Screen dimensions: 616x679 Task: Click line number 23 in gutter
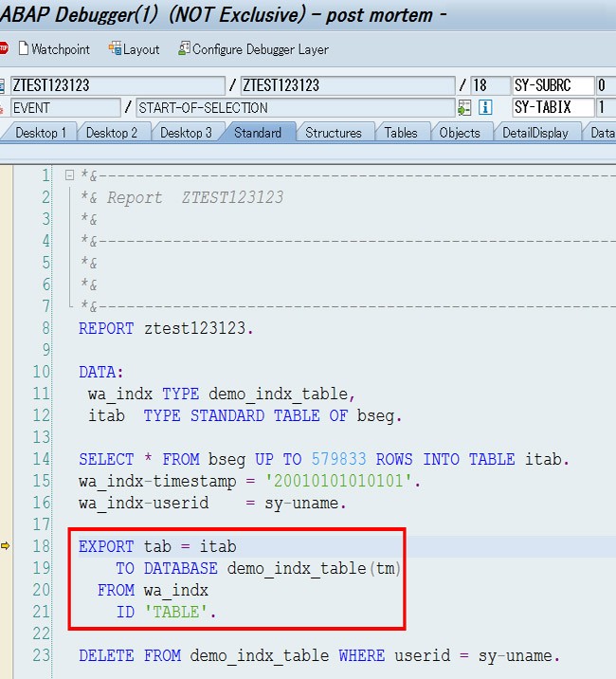pos(42,655)
